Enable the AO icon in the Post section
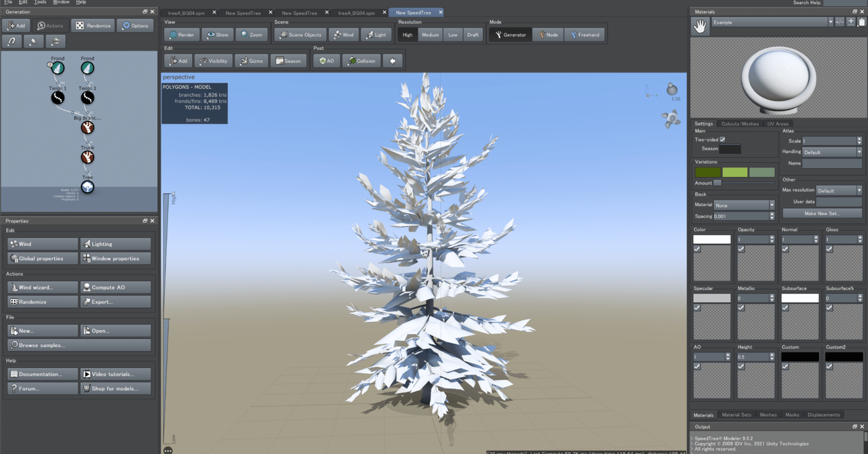The width and height of the screenshot is (868, 454). pyautogui.click(x=325, y=60)
